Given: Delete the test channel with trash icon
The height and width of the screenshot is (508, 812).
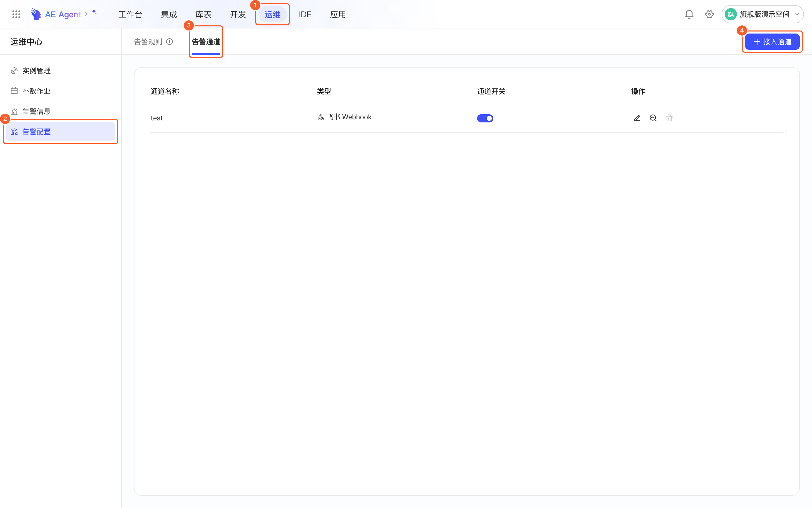Looking at the screenshot, I should click(x=669, y=118).
